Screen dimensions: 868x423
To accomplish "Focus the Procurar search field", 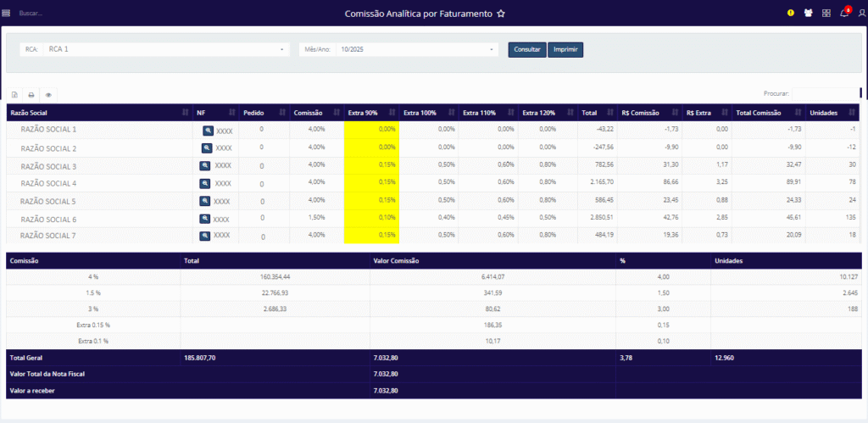I will (x=825, y=93).
